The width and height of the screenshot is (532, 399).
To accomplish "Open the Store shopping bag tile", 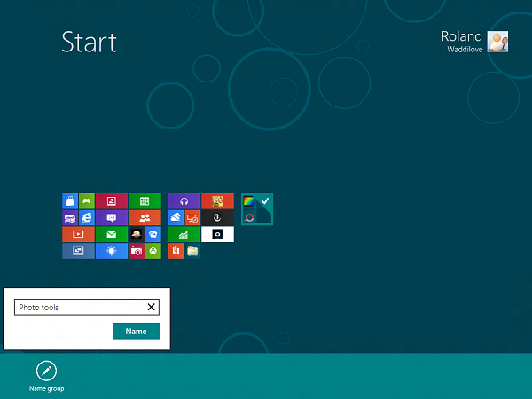I will 70,201.
